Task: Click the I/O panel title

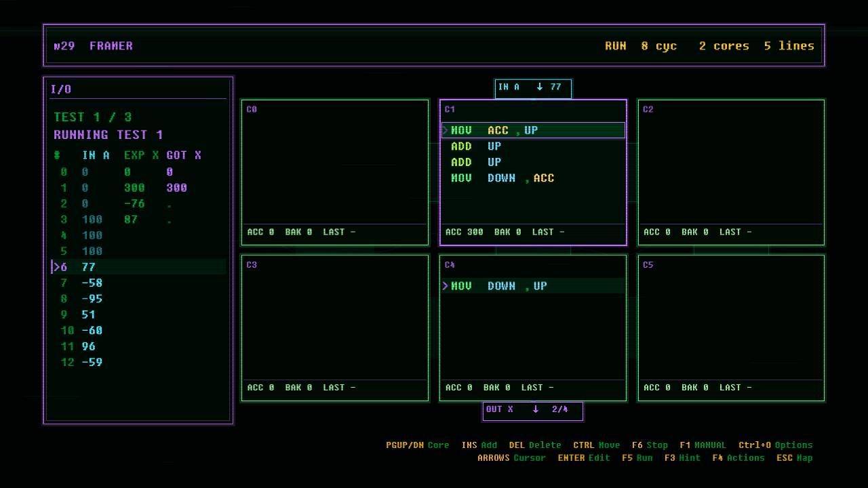Action: tap(61, 89)
